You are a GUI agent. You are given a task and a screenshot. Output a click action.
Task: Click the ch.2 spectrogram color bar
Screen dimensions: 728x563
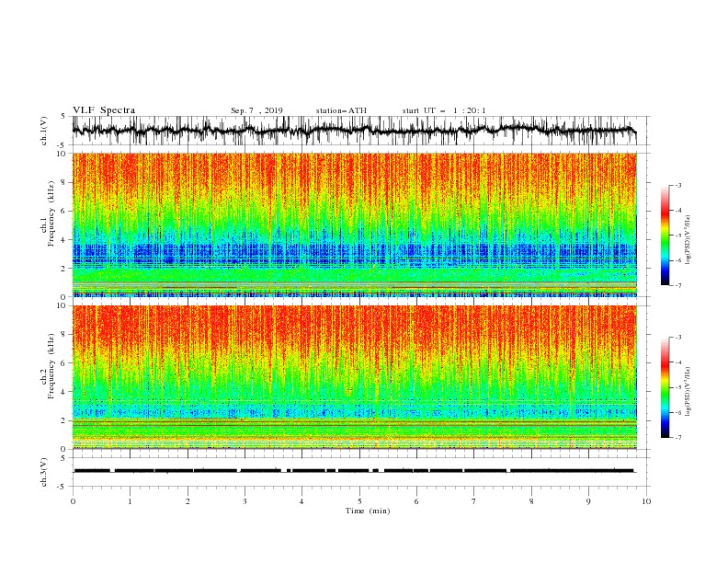click(665, 387)
